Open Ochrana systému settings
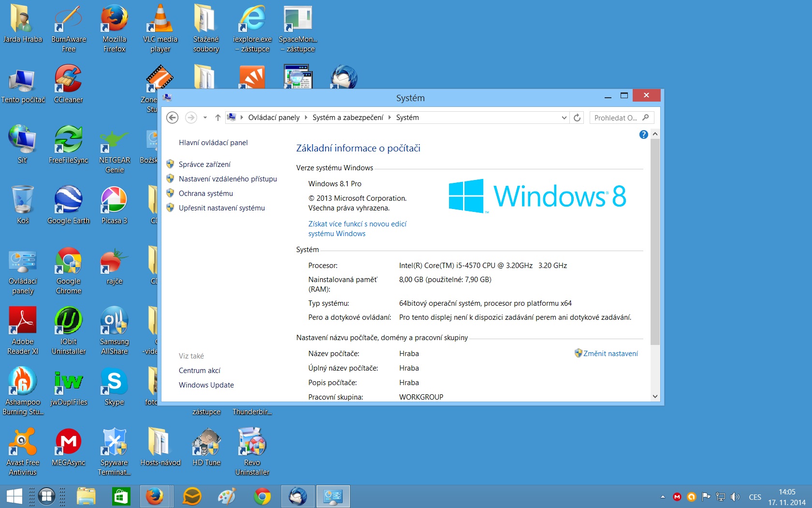812x508 pixels. coord(205,194)
